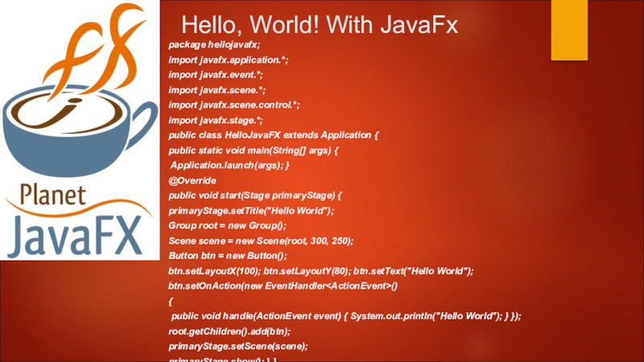The height and width of the screenshot is (362, 644).
Task: Select 'public class HelloJavaFX extends Application {'
Action: (274, 135)
